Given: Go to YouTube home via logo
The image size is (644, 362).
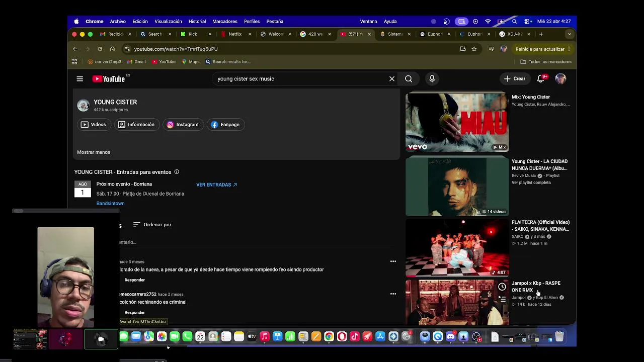Looking at the screenshot, I should (109, 79).
